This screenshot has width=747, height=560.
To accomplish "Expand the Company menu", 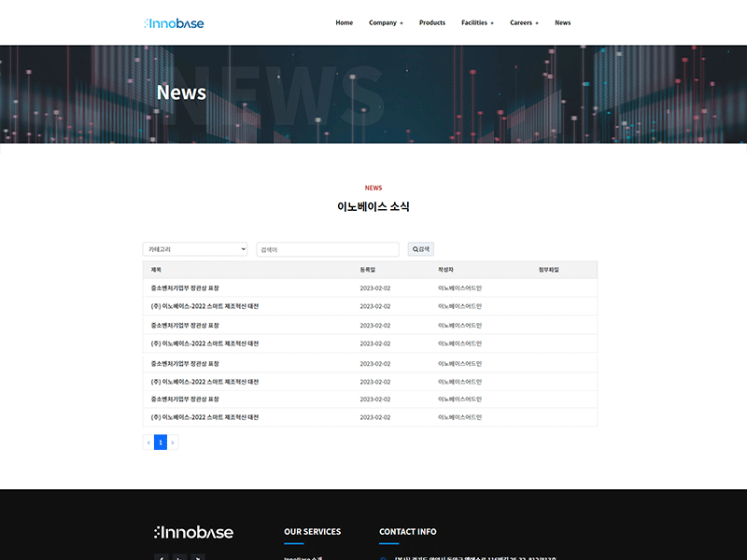I will pos(386,22).
